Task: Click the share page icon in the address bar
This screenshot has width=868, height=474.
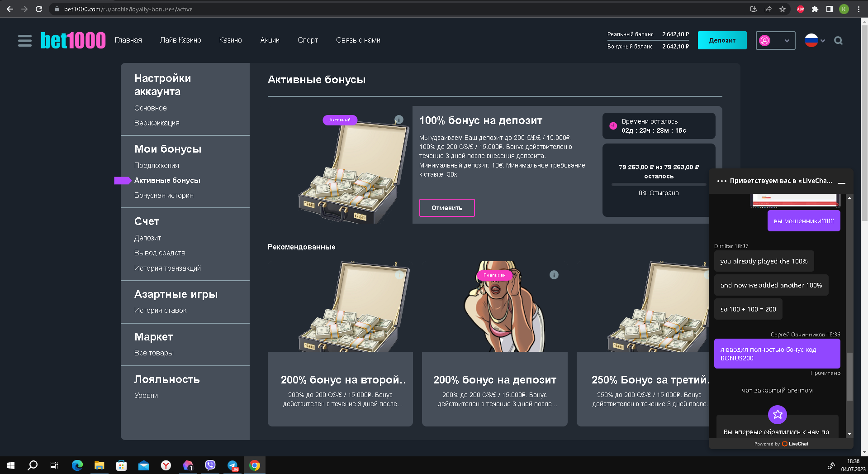Action: [768, 9]
